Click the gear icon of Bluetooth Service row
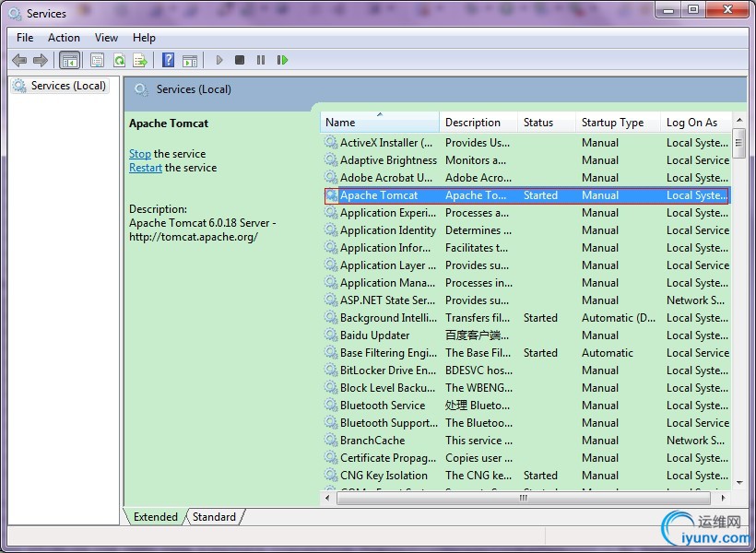Screen dimensions: 756x553 coord(331,405)
